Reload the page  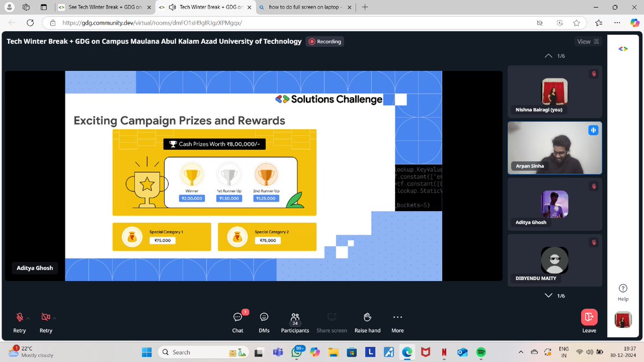point(30,23)
